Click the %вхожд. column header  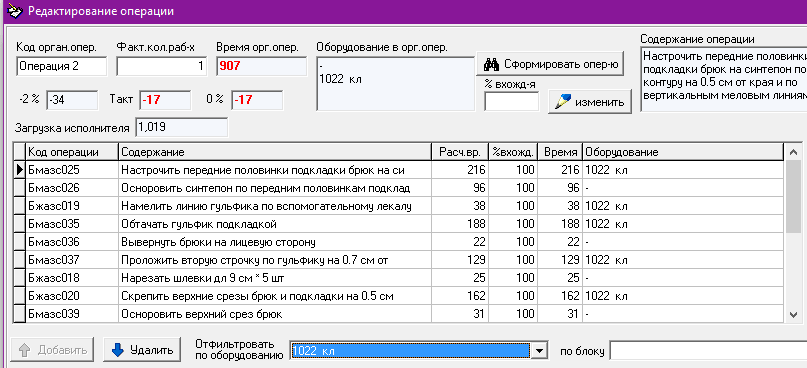click(514, 152)
